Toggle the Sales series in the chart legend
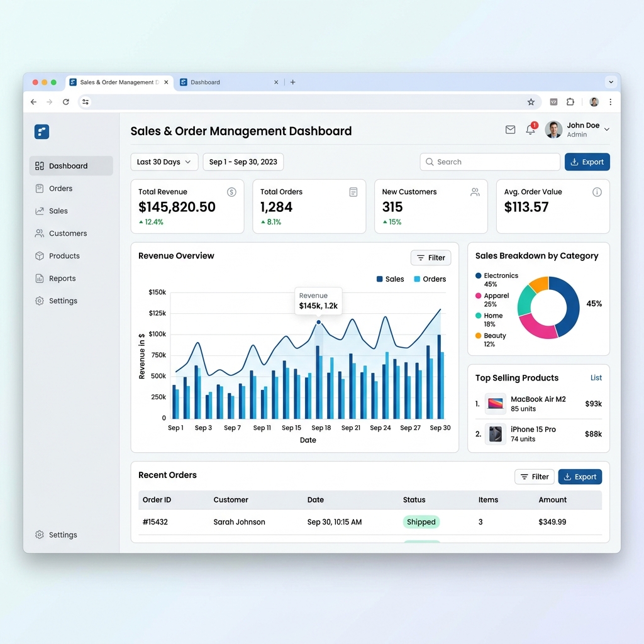 (x=390, y=279)
